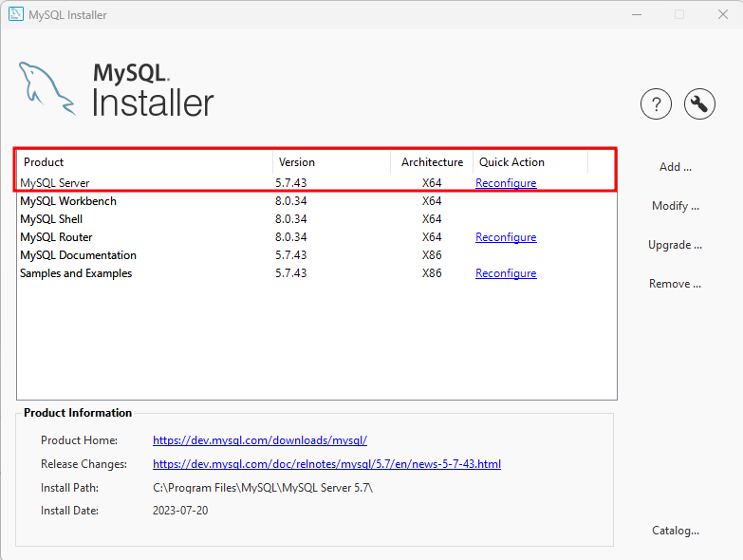Select the MySQL Shell row
The width and height of the screenshot is (743, 560).
(317, 219)
